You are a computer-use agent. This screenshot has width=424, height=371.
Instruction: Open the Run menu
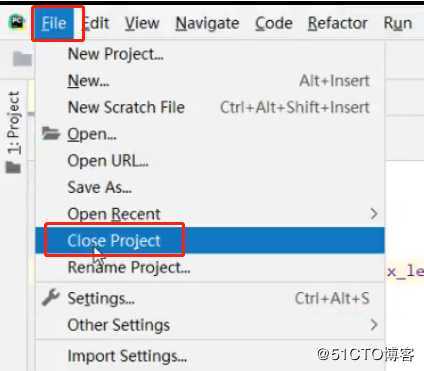398,23
